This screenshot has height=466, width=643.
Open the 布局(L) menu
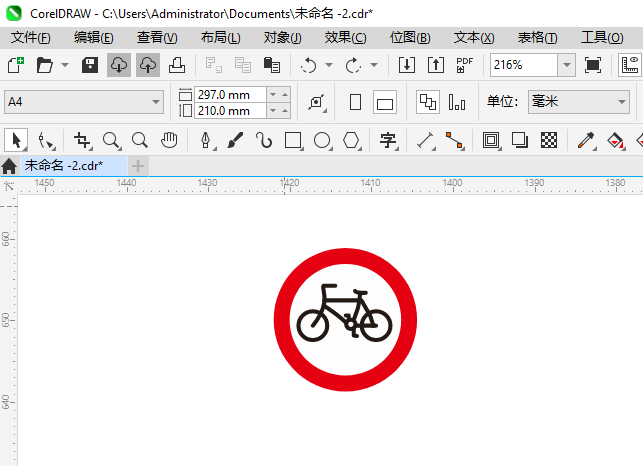[x=221, y=38]
